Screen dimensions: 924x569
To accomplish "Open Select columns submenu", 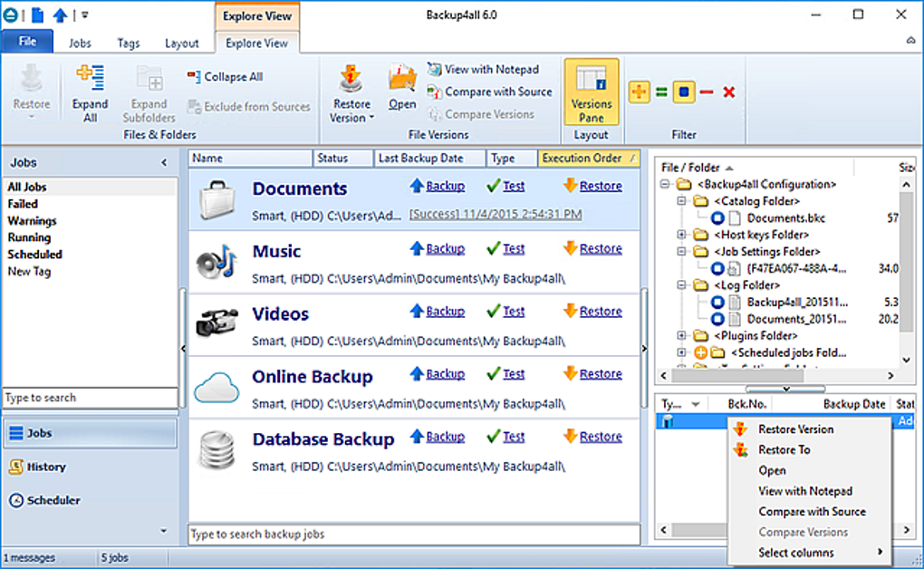I will (810, 553).
